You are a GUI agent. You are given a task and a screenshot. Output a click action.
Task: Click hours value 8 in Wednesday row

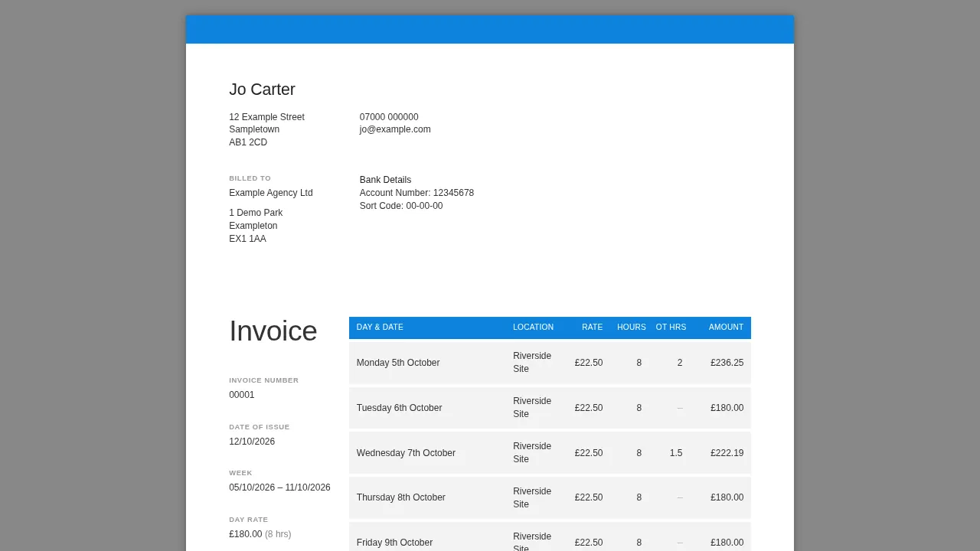click(x=639, y=453)
